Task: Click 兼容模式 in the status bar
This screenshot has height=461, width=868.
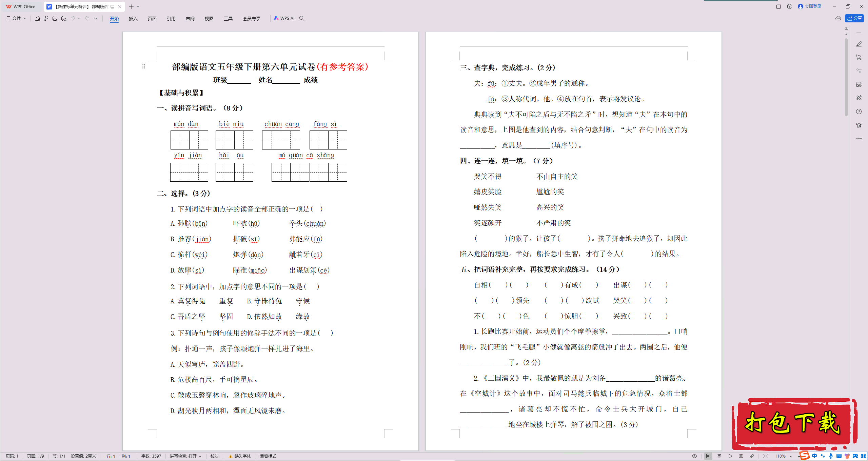Action: pos(268,456)
